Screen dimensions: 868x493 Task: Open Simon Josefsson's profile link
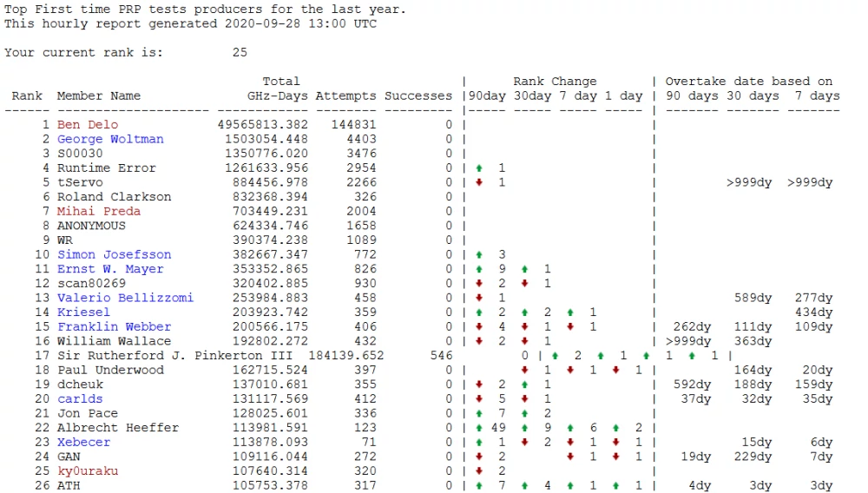(x=114, y=254)
